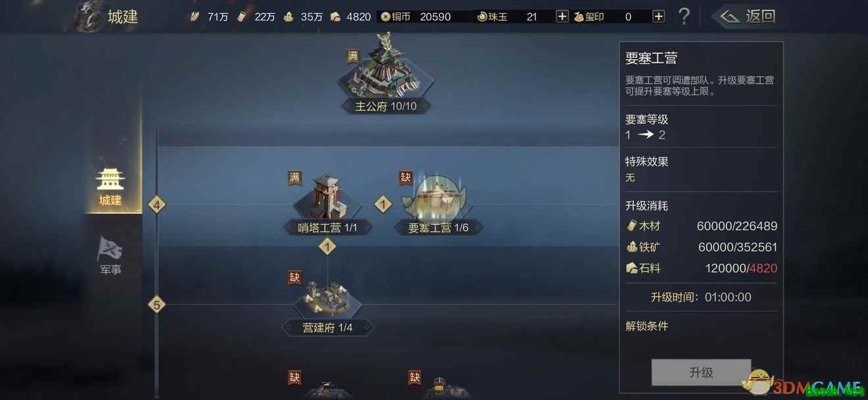The width and height of the screenshot is (868, 400).
Task: Select the tier 5 diamond marker
Action: [156, 305]
